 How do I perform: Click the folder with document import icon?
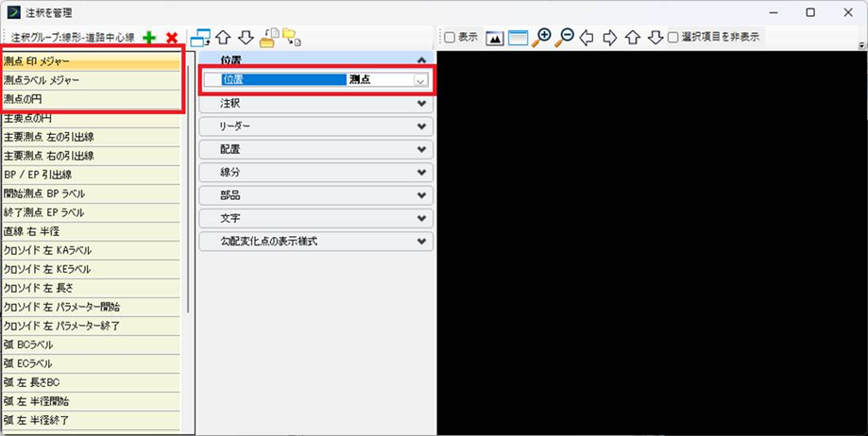coord(268,38)
